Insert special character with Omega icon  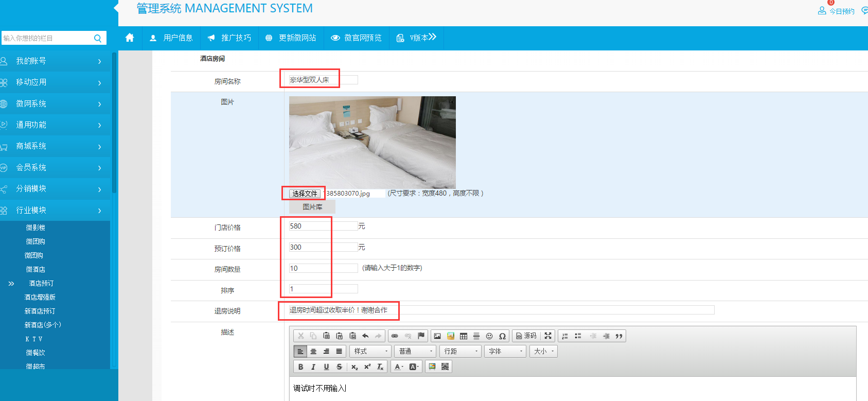click(502, 336)
